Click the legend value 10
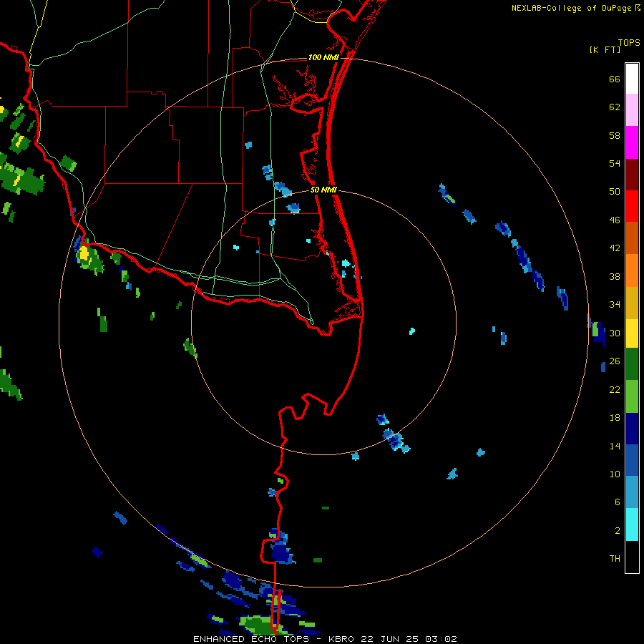The height and width of the screenshot is (644, 644). [615, 474]
